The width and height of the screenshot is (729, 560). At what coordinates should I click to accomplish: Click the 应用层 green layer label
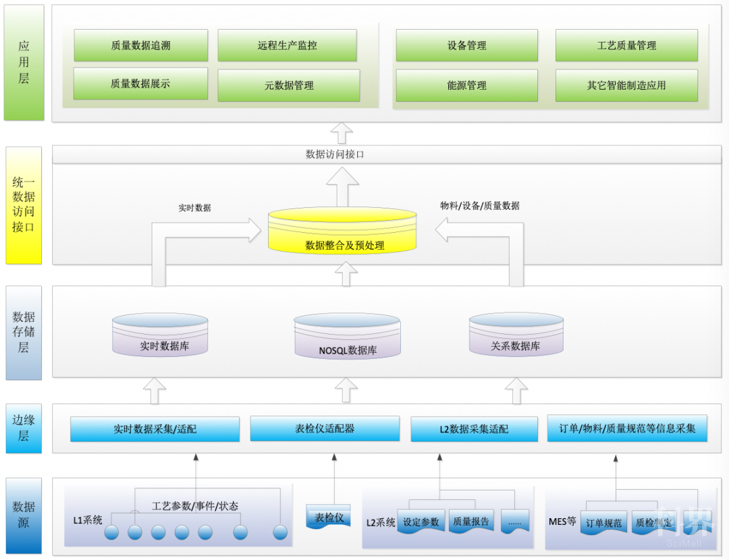pyautogui.click(x=24, y=62)
